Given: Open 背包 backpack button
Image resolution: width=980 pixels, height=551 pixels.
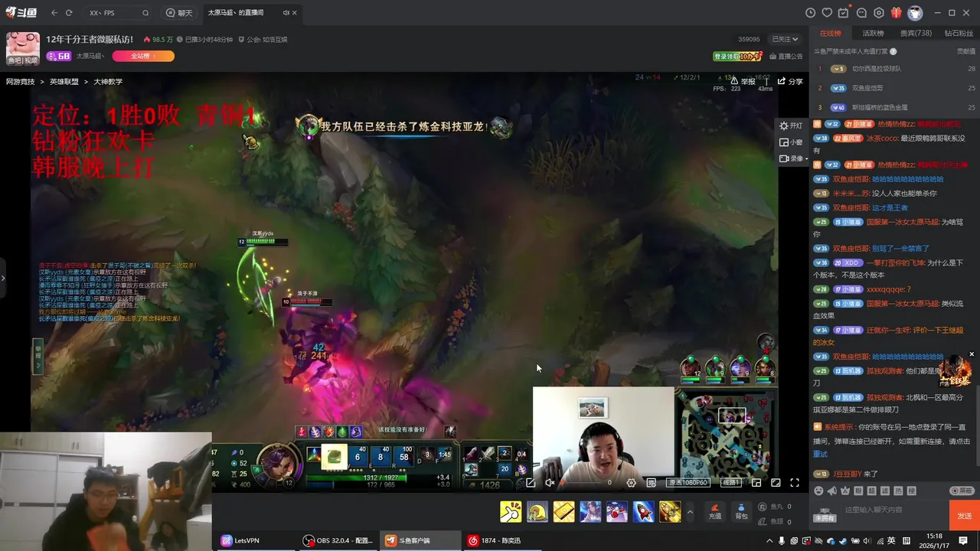Looking at the screenshot, I should click(741, 511).
